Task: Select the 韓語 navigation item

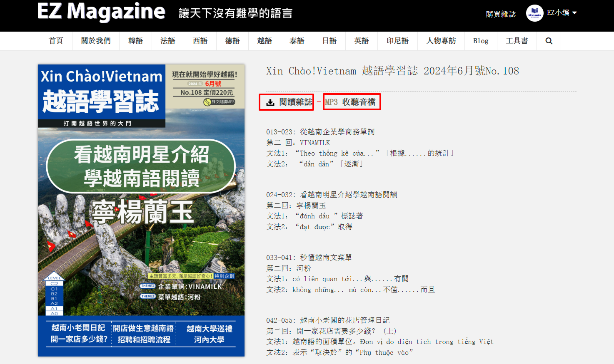Action: 135,41
